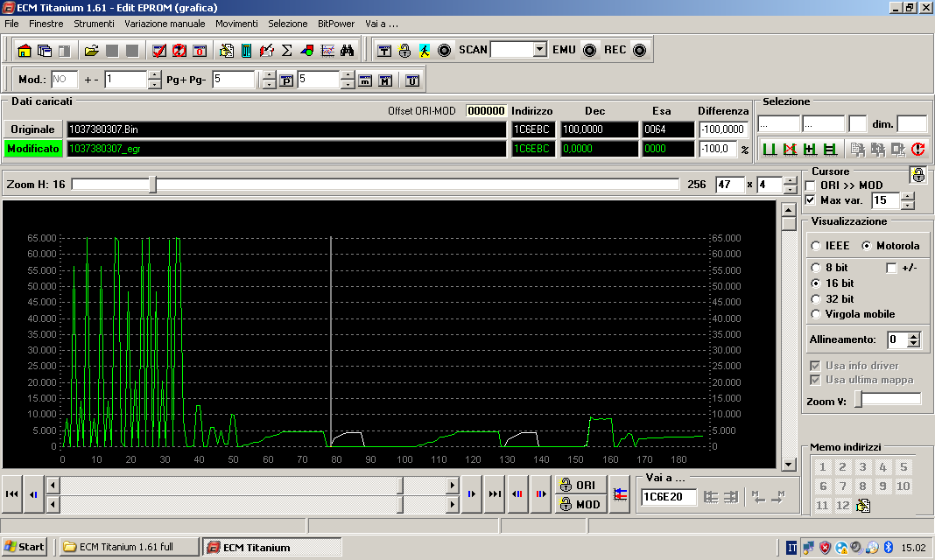Viewport: 935px width, 560px height.
Task: Click the running man icon
Action: [x=424, y=51]
